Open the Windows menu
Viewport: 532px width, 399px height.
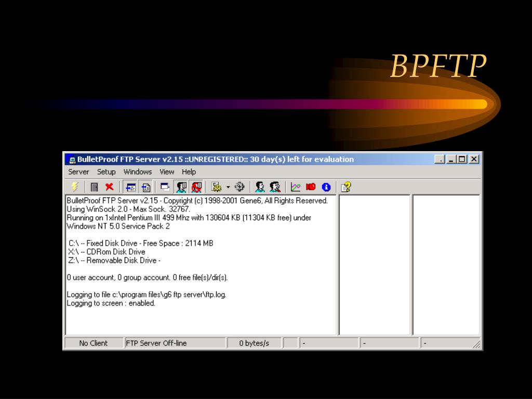(x=137, y=171)
